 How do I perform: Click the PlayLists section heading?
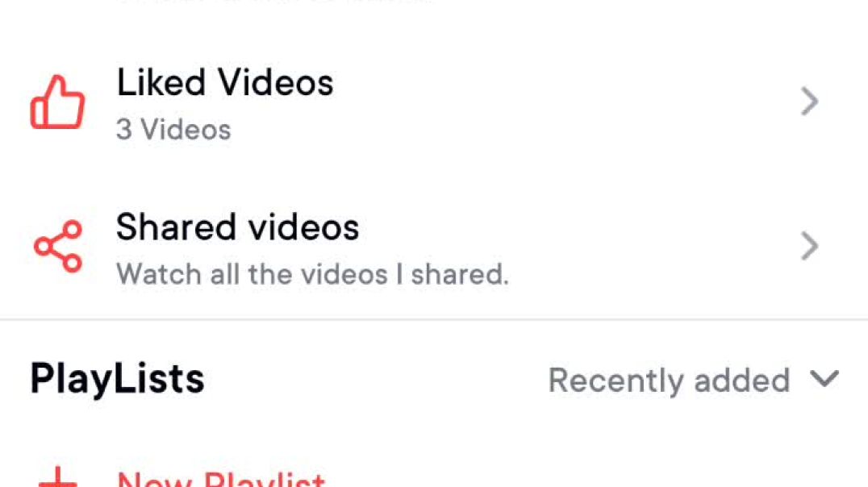click(x=117, y=380)
